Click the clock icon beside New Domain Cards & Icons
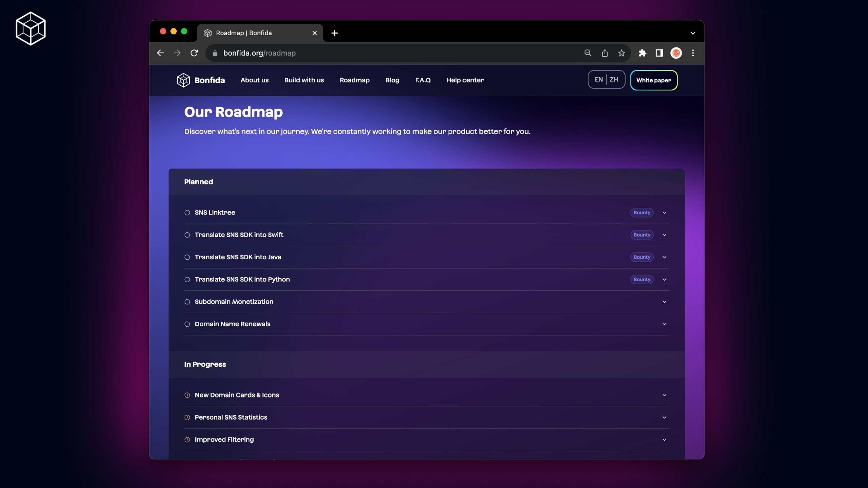Image resolution: width=868 pixels, height=488 pixels. (x=187, y=395)
